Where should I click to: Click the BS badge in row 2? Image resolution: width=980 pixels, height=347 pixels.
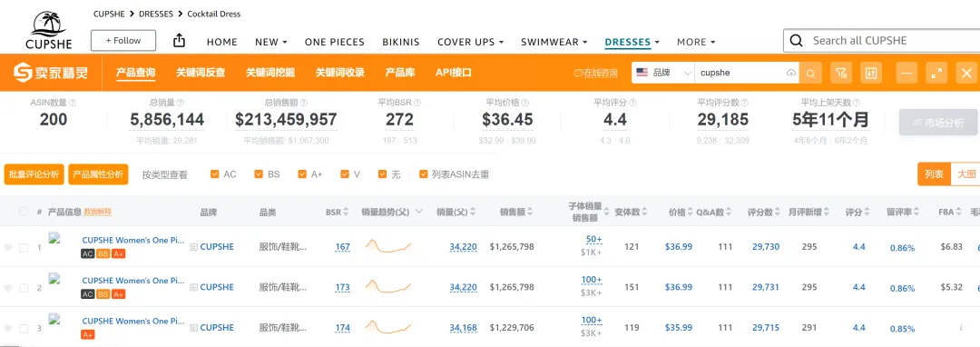coord(103,293)
